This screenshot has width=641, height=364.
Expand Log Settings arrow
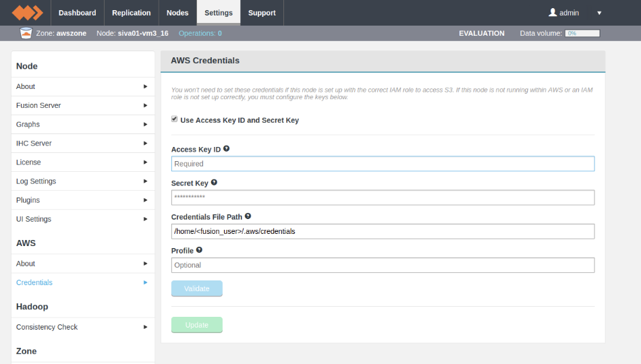(x=145, y=181)
